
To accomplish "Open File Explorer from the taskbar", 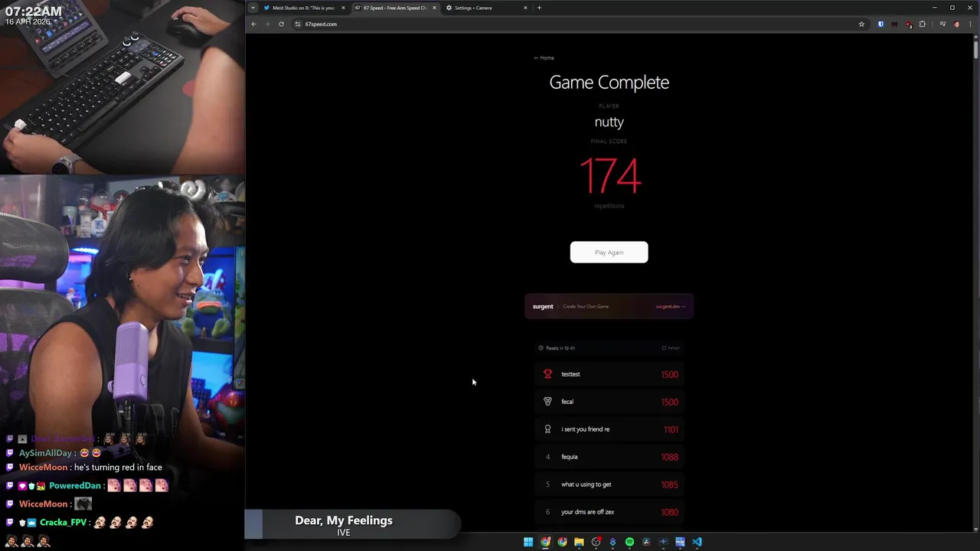I will [579, 542].
